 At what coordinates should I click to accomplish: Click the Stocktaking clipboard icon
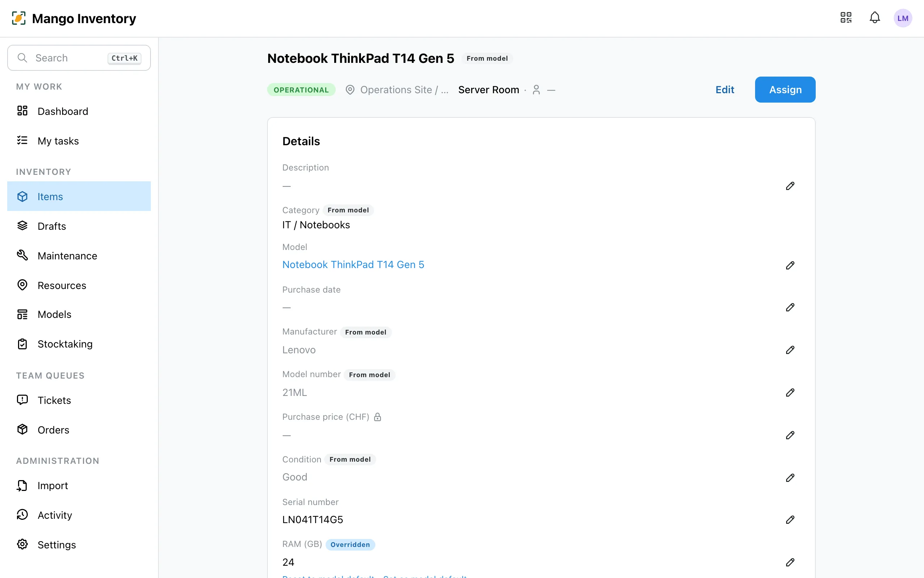pyautogui.click(x=22, y=344)
